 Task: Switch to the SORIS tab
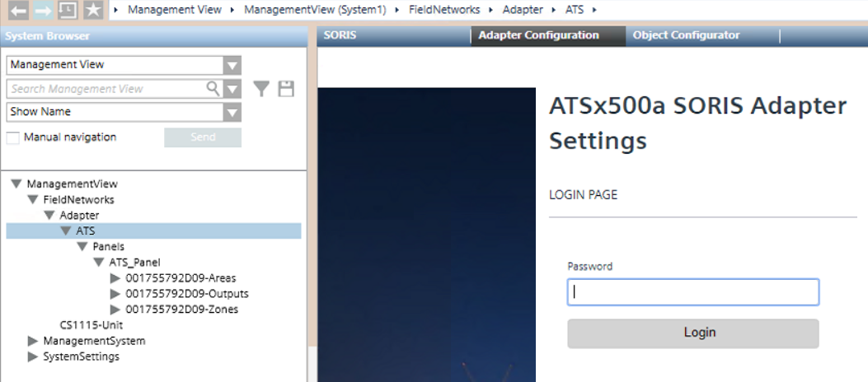(x=340, y=35)
